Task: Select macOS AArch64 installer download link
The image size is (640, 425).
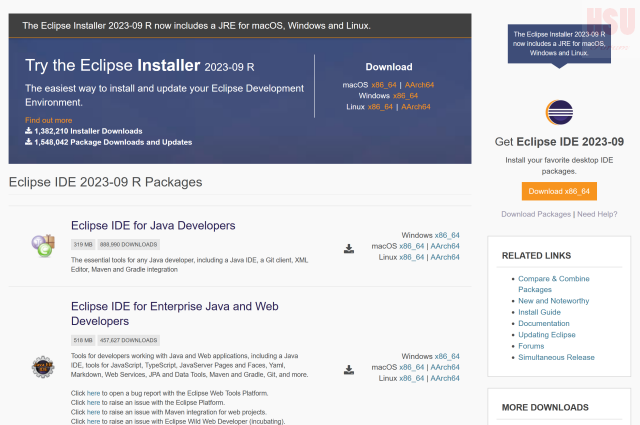Action: pos(419,85)
